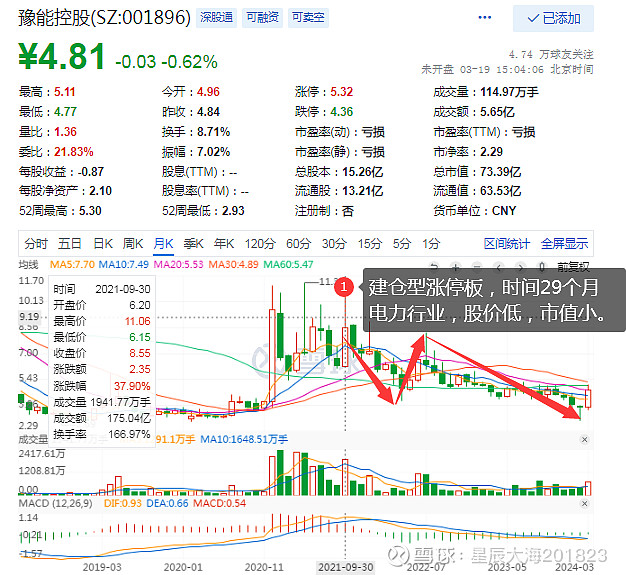Click the MA30:4.89 moving average legend
Image resolution: width=626 pixels, height=575 pixels.
coord(234,264)
